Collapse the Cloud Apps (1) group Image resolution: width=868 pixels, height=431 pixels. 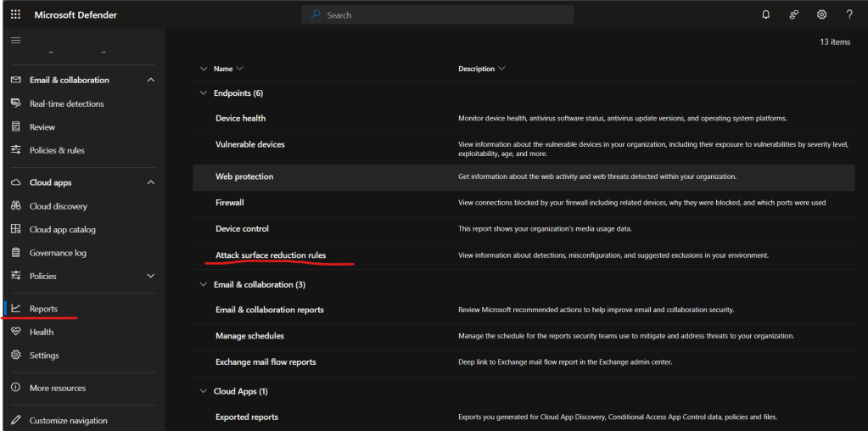(203, 391)
